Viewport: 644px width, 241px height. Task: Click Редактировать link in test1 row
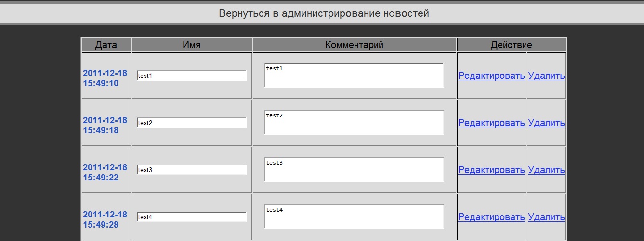[491, 76]
